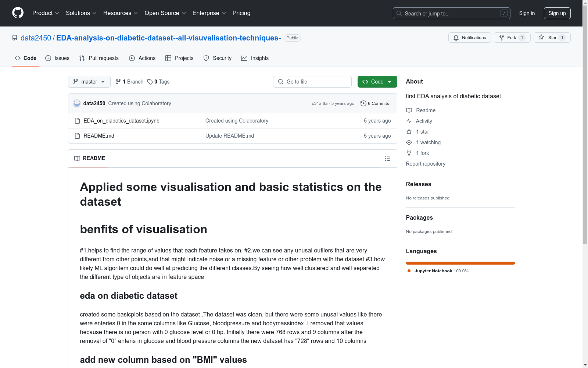Click the Sign in link

(x=527, y=13)
